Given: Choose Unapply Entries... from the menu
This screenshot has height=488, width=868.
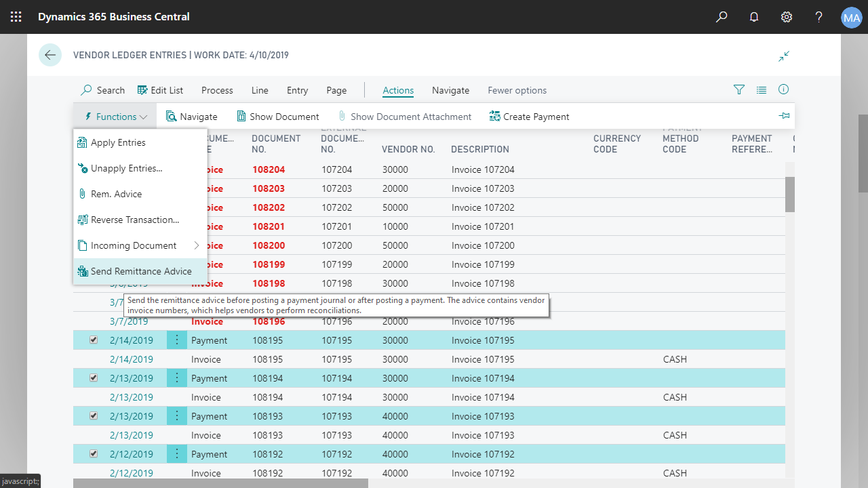Looking at the screenshot, I should tap(140, 168).
